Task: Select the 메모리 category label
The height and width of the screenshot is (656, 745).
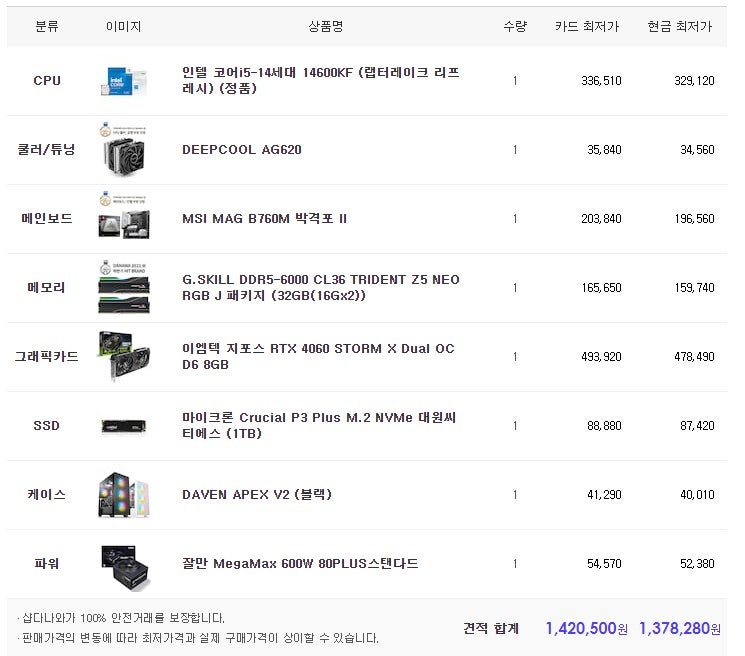Action: 46,287
